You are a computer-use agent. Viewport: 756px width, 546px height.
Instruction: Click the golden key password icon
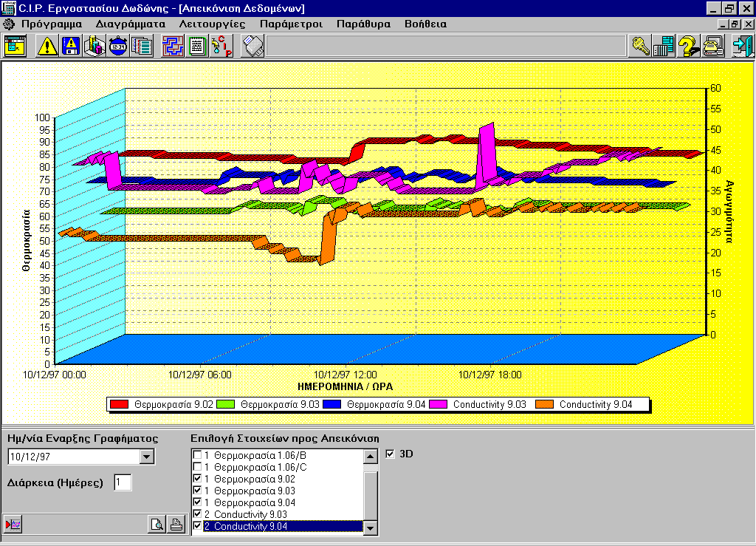click(x=640, y=47)
